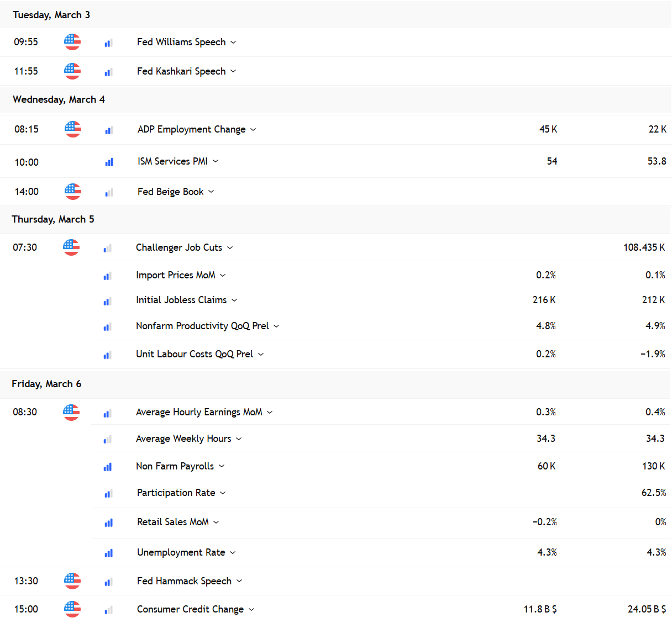This screenshot has width=672, height=623.
Task: Open the ADP Employment Change event
Action: [192, 129]
